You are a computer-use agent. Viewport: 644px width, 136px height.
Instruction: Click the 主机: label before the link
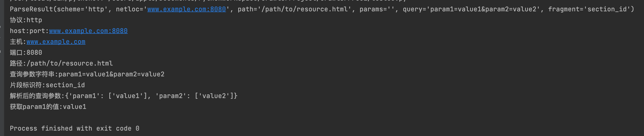tap(18, 42)
